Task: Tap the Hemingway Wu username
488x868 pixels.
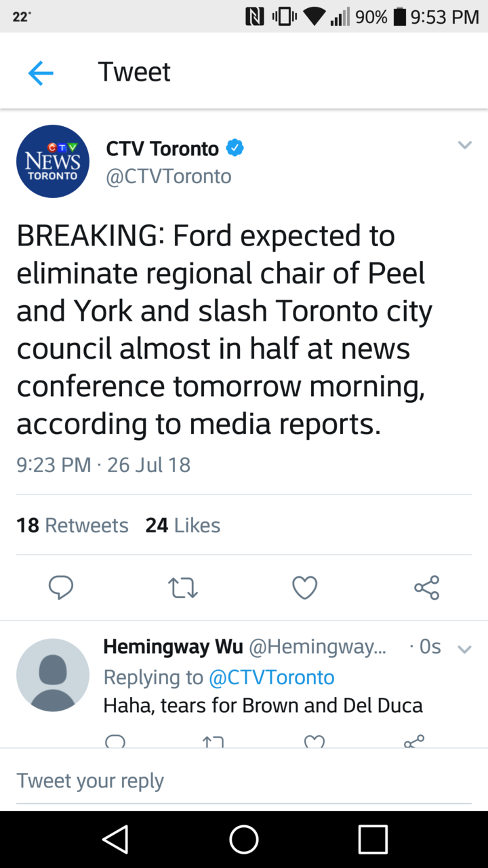Action: (x=173, y=647)
